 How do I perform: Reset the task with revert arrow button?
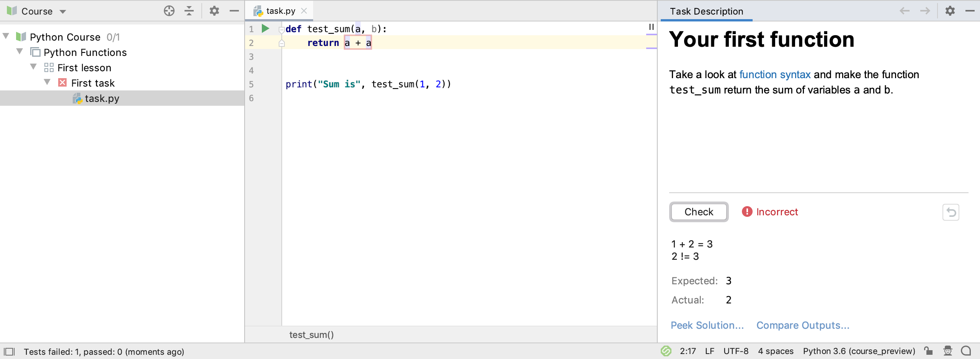[951, 212]
